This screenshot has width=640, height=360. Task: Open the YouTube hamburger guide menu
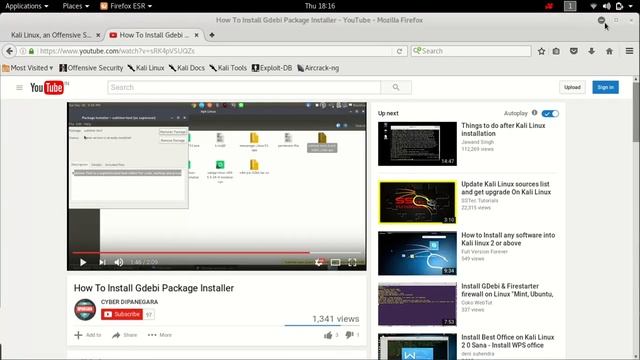[19, 87]
